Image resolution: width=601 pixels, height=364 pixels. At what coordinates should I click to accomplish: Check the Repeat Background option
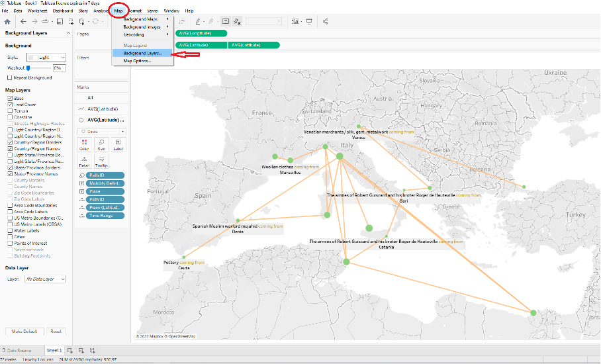click(x=10, y=78)
